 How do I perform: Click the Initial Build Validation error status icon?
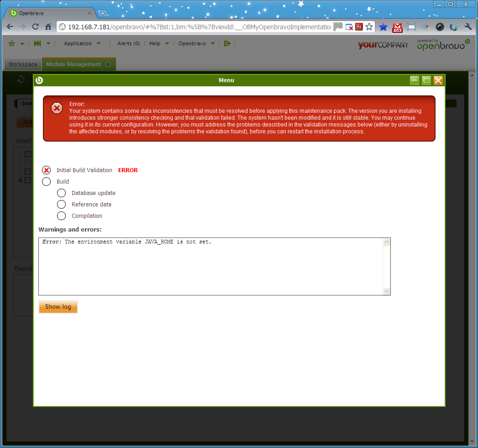pyautogui.click(x=46, y=170)
